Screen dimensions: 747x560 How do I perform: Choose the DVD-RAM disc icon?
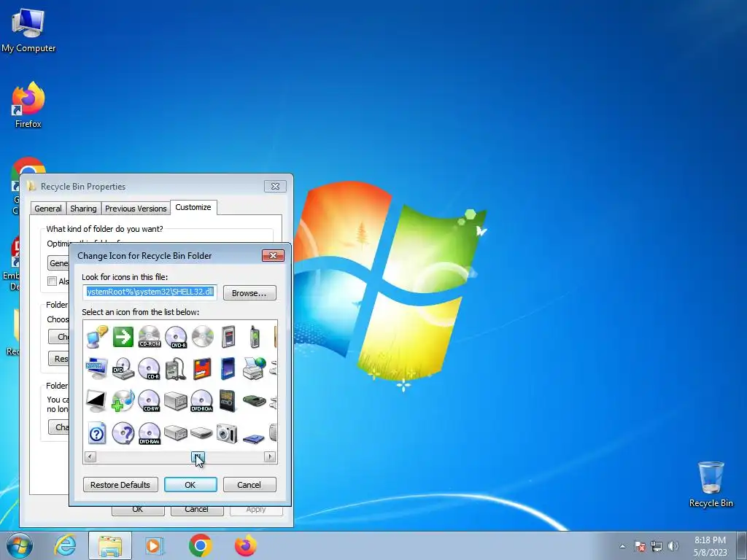point(149,433)
